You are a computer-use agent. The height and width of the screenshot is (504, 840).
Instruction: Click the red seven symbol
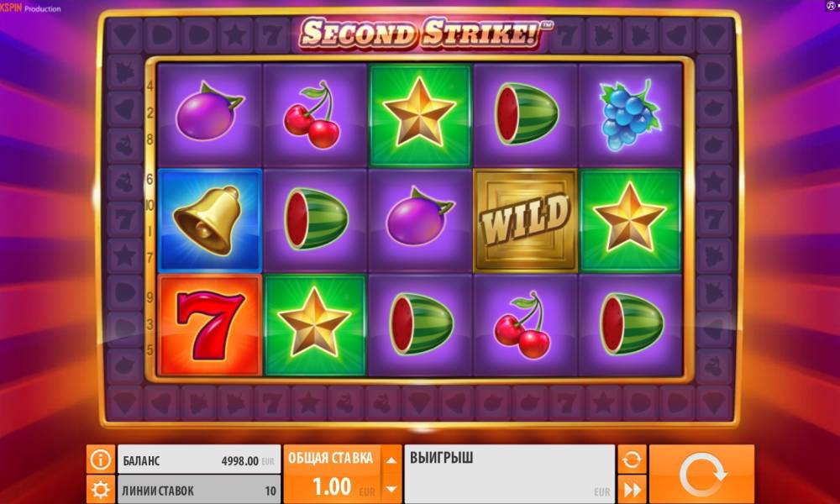(x=210, y=324)
